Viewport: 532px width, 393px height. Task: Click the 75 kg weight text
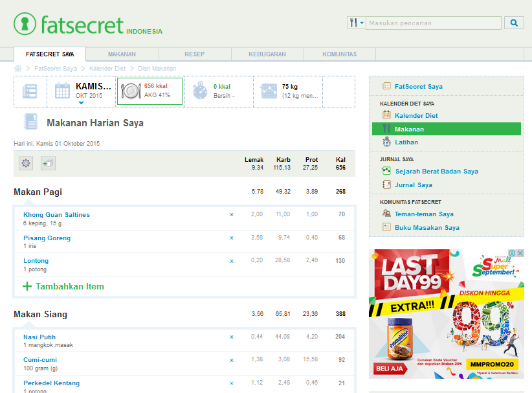tap(290, 87)
